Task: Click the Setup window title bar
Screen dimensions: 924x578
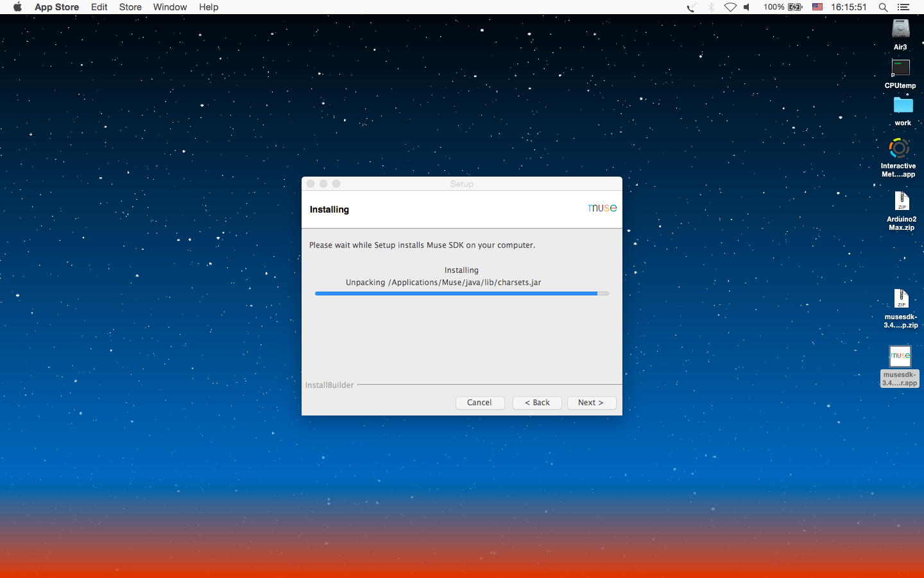Action: (462, 184)
